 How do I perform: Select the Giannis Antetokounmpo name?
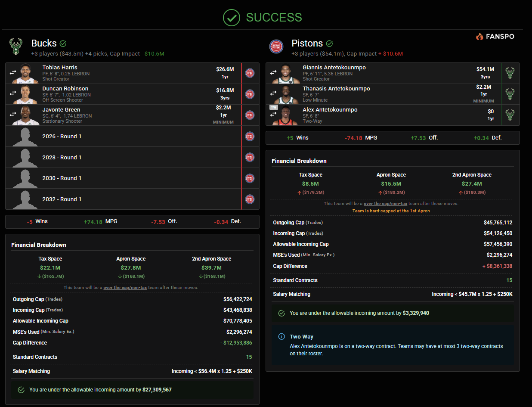(334, 67)
